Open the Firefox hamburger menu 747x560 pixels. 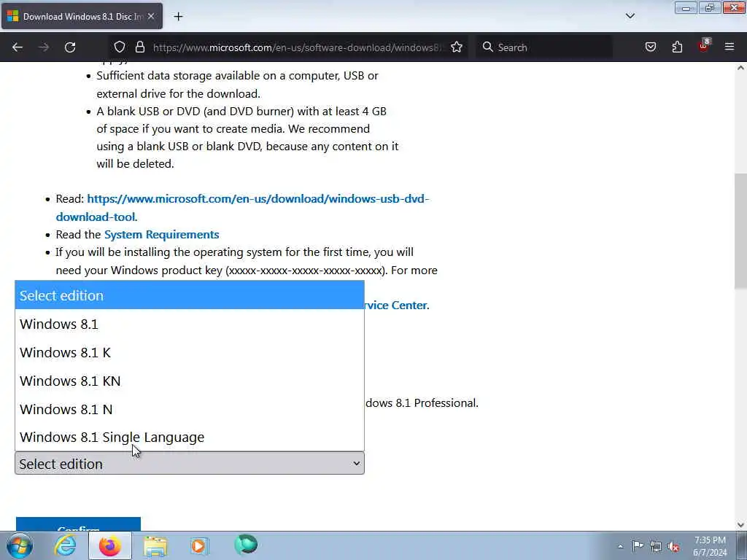729,47
